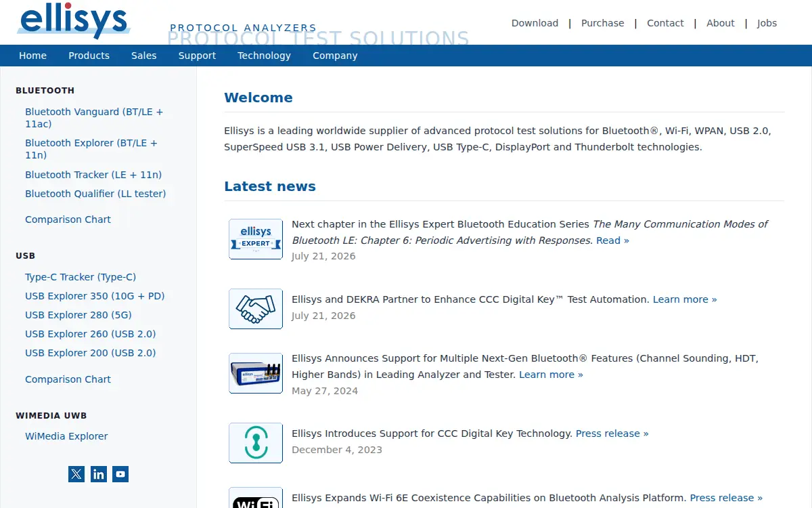Click the May 27, 2024 date
This screenshot has height=508, width=812.
coord(325,391)
